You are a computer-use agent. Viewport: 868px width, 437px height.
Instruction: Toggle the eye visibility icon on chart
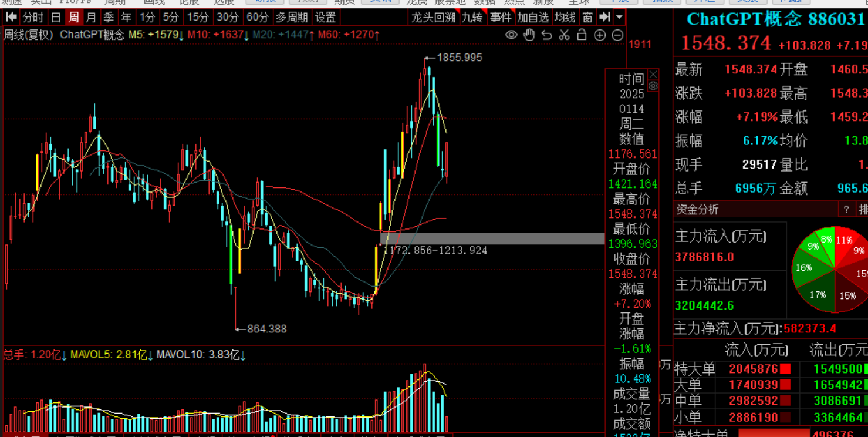(x=511, y=35)
